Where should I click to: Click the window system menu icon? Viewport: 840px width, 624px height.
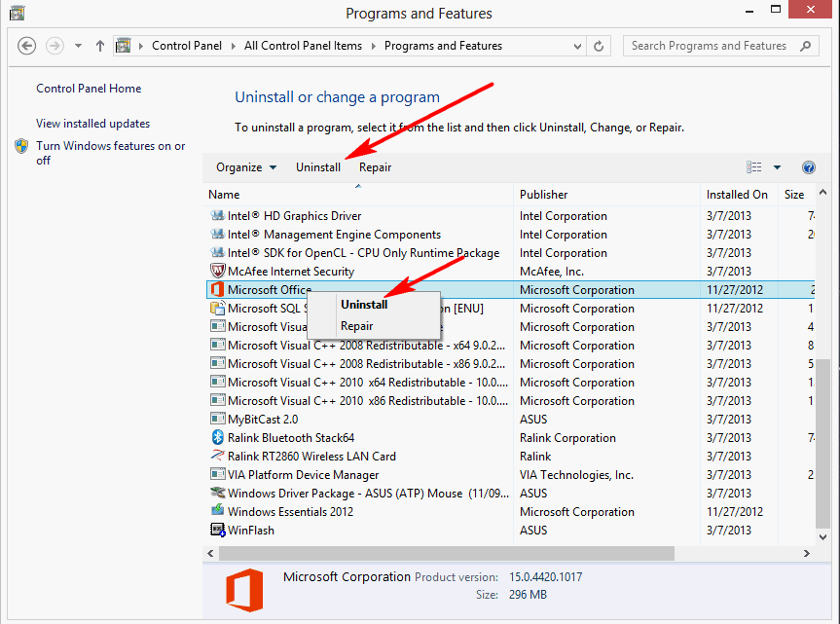click(18, 13)
